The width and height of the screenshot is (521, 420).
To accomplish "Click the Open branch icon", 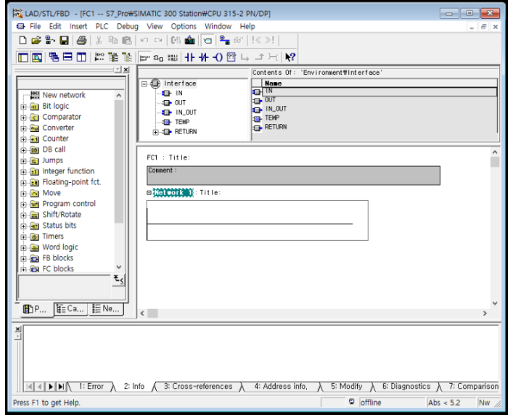I will (245, 57).
